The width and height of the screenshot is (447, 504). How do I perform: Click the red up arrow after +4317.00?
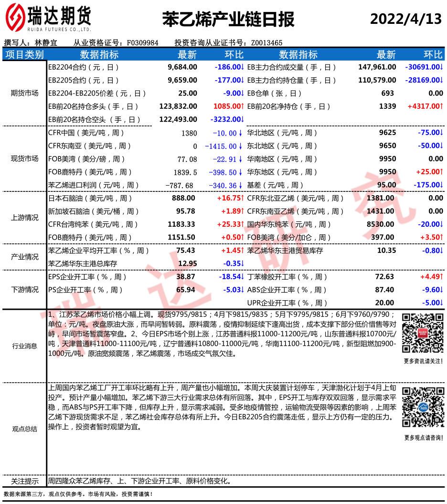pyautogui.click(x=442, y=106)
